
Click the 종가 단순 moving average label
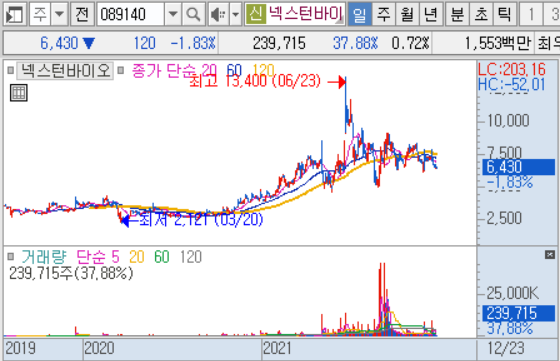pyautogui.click(x=164, y=71)
